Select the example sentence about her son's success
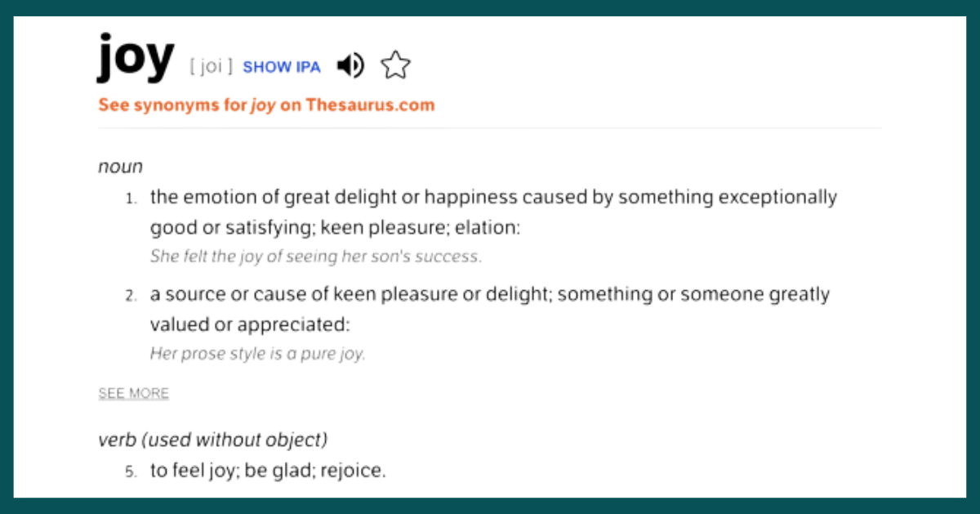Screen dimensions: 980x514 click(x=316, y=257)
